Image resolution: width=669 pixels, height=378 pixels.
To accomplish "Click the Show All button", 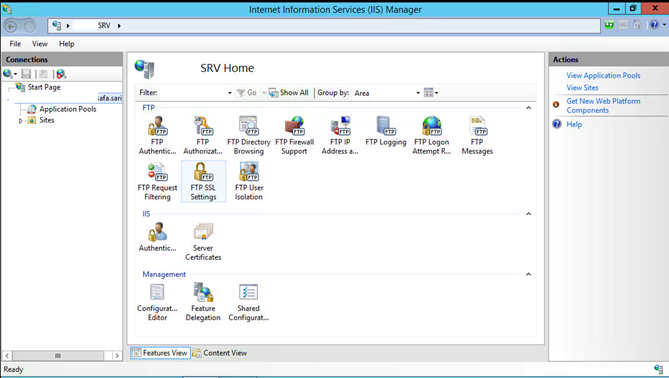I will pyautogui.click(x=288, y=93).
